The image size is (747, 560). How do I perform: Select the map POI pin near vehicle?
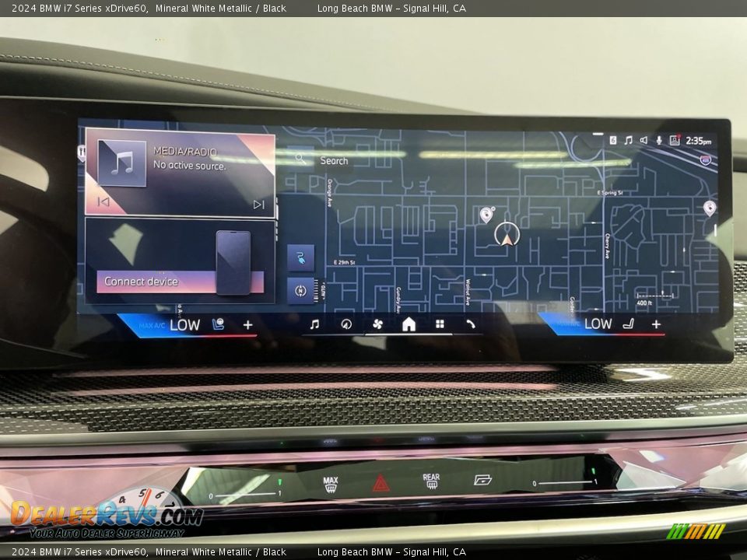click(x=486, y=215)
